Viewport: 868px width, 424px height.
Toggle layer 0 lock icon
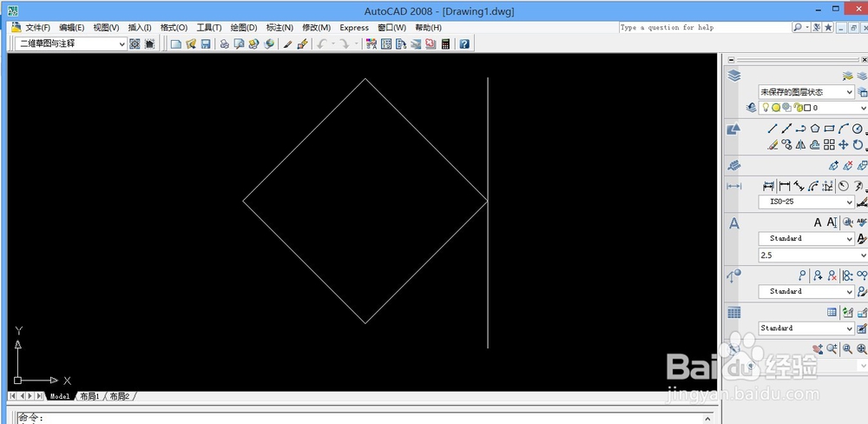[797, 108]
